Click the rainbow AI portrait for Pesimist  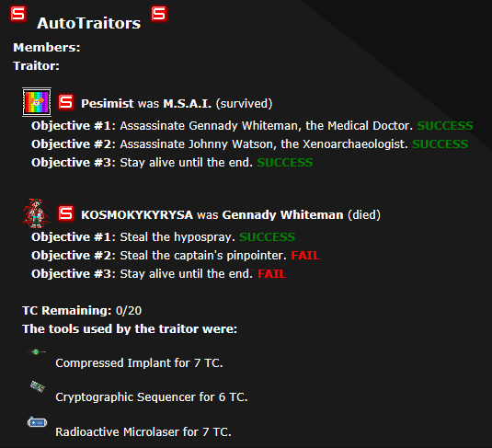pyautogui.click(x=37, y=102)
